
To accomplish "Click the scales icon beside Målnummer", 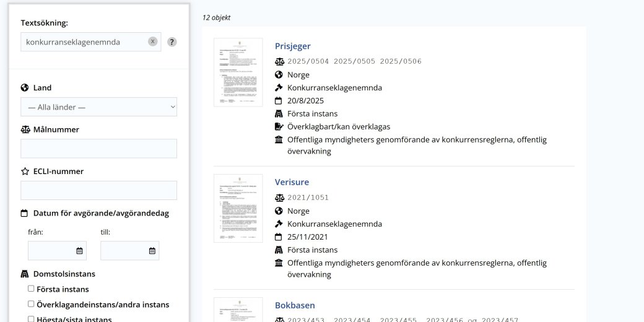I will pyautogui.click(x=25, y=129).
